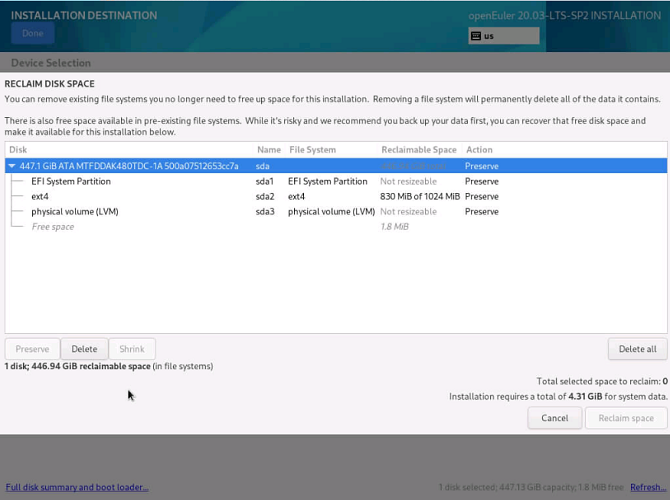Click the Shrink button

click(x=132, y=349)
